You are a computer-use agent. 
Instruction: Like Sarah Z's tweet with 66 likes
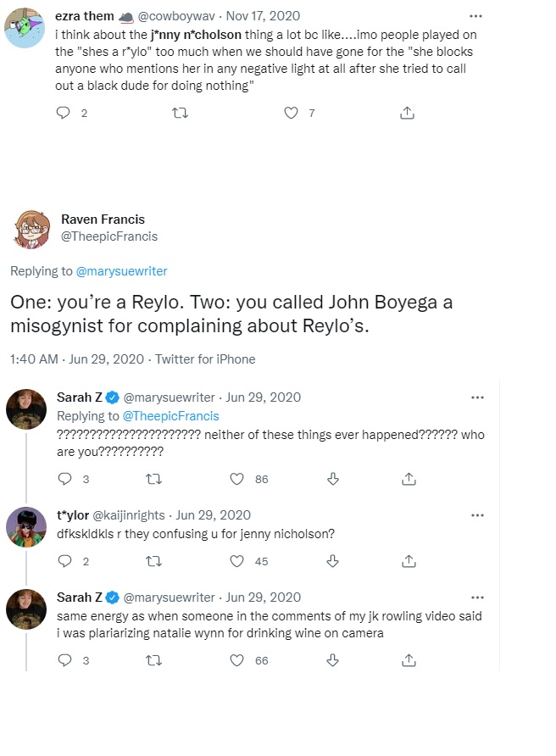(x=236, y=660)
